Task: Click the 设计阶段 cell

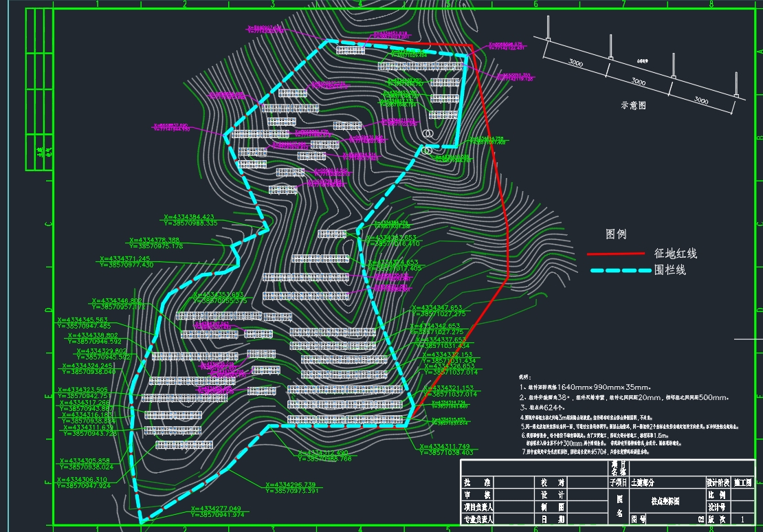Action: click(x=718, y=483)
